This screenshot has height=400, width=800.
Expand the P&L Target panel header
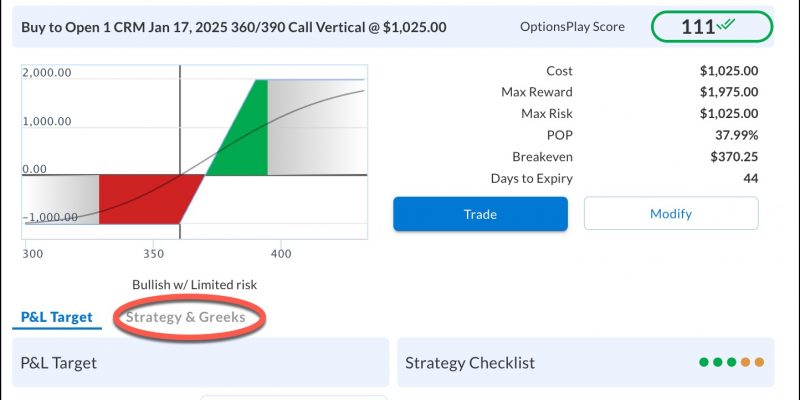201,362
